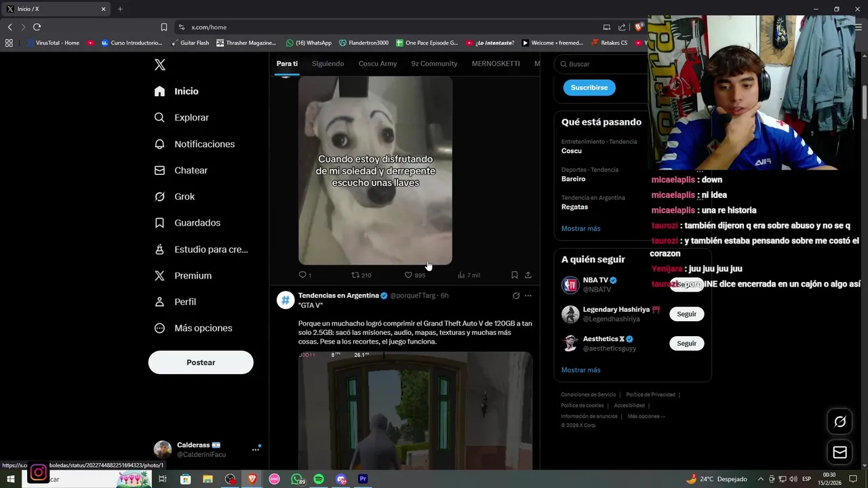Viewport: 868px width, 488px height.
Task: Open more options on Tendencias en Argentina post
Action: (x=528, y=296)
